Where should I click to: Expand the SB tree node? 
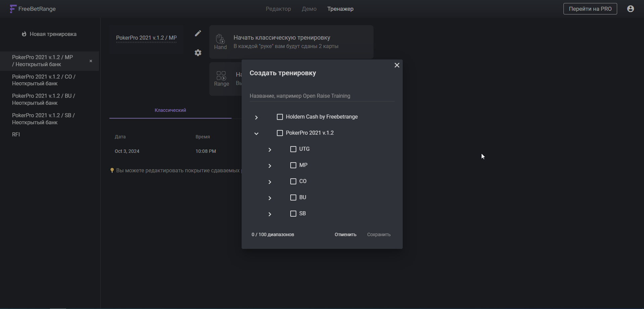click(x=270, y=214)
